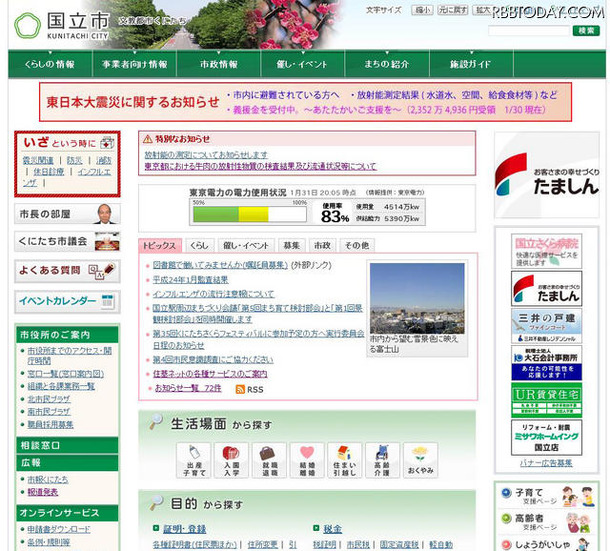Click the Kunitachi City logo
The image size is (610, 551).
[61, 26]
